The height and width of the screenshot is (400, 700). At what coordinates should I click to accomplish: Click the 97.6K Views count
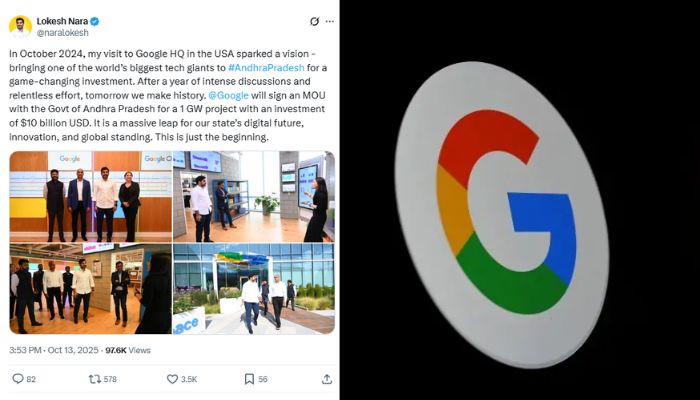pyautogui.click(x=128, y=350)
